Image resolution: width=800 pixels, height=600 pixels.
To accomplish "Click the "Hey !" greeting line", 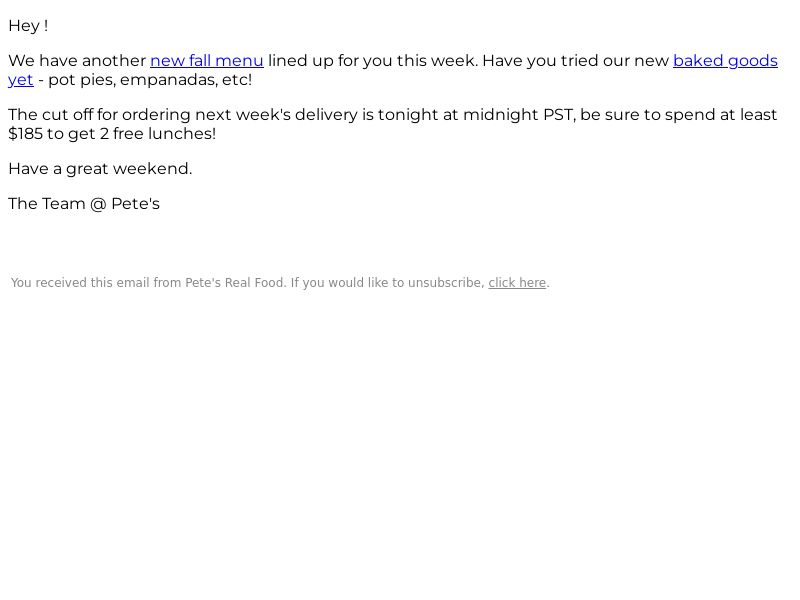I will tap(28, 26).
